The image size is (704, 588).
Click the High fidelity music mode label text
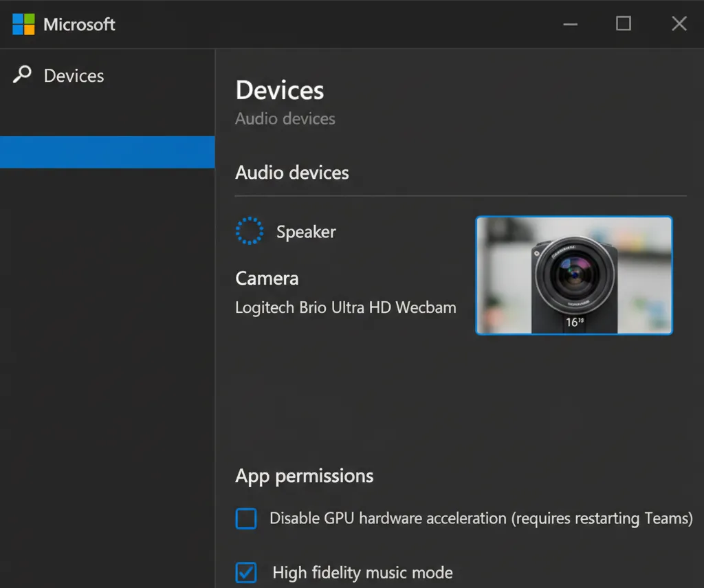click(362, 572)
